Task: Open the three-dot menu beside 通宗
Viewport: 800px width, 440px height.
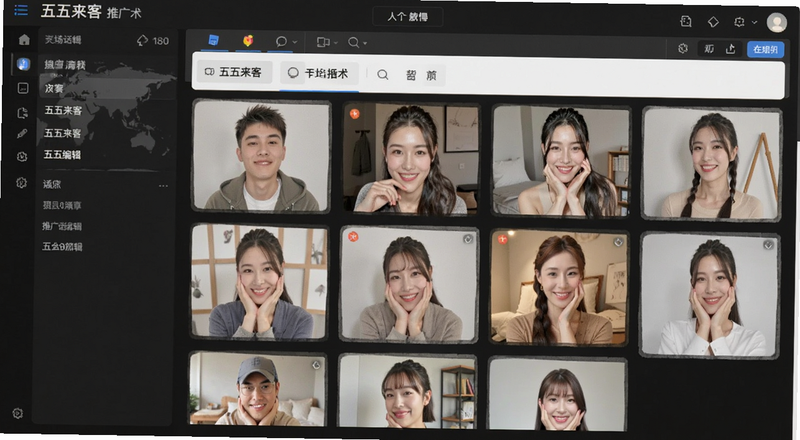Action: coord(163,186)
